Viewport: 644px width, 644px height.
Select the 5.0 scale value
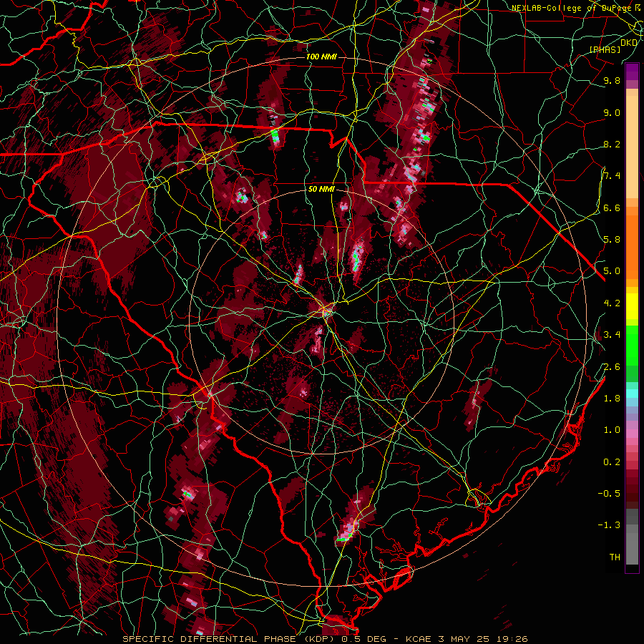612,271
